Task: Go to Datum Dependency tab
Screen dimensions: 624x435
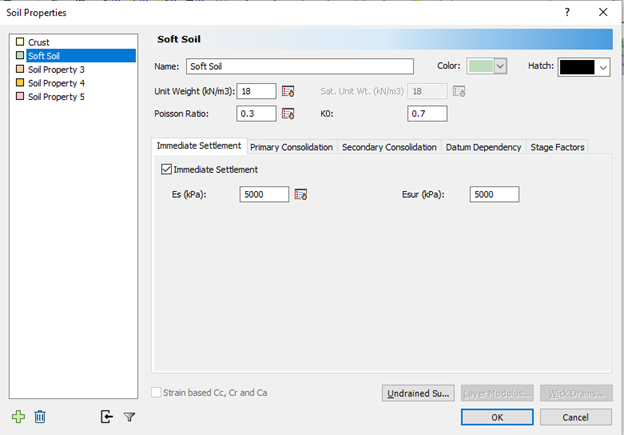Action: click(x=483, y=147)
